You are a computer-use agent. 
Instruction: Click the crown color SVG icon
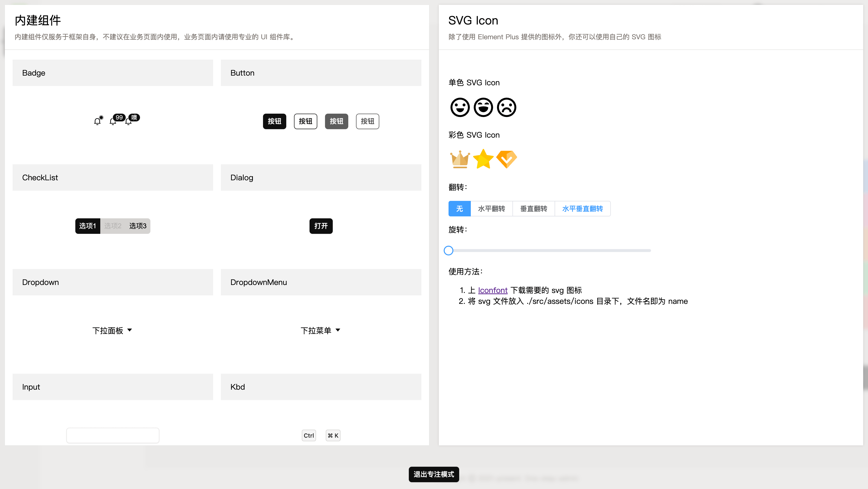pyautogui.click(x=460, y=159)
